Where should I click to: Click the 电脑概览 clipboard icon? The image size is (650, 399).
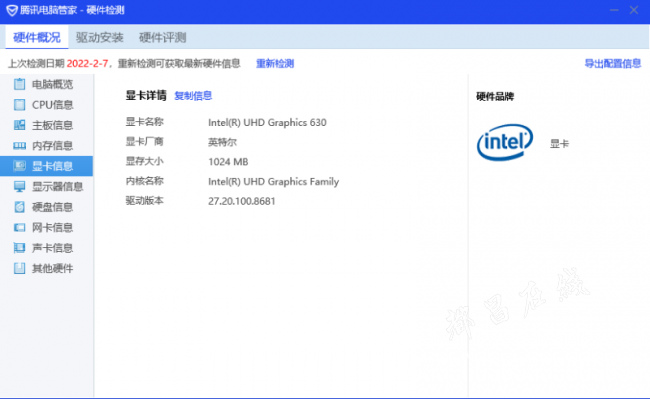coord(19,84)
